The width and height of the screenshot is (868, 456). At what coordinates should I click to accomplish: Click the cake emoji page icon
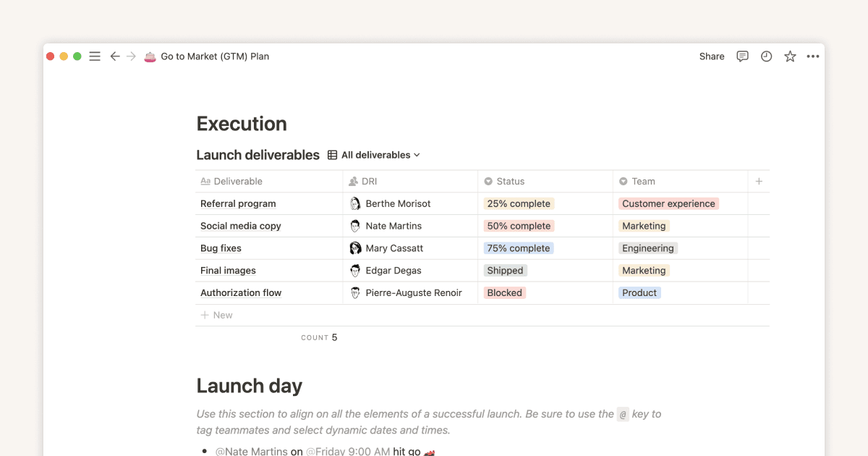150,56
